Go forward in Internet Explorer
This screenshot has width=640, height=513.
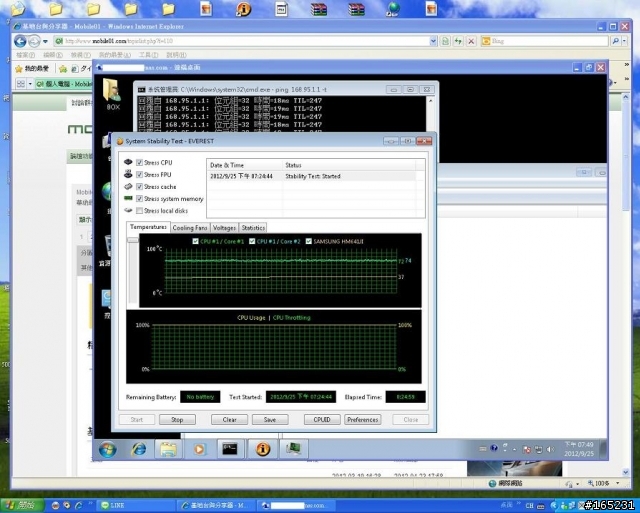click(x=34, y=41)
